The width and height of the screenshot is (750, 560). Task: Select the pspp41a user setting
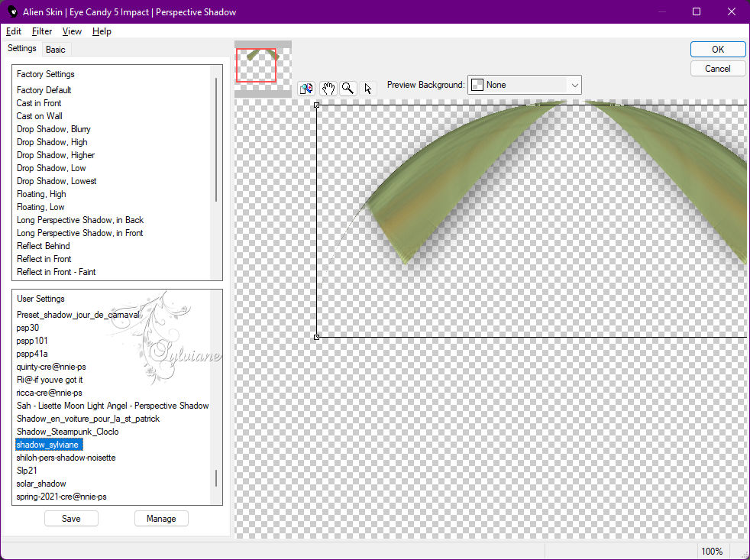pyautogui.click(x=32, y=353)
